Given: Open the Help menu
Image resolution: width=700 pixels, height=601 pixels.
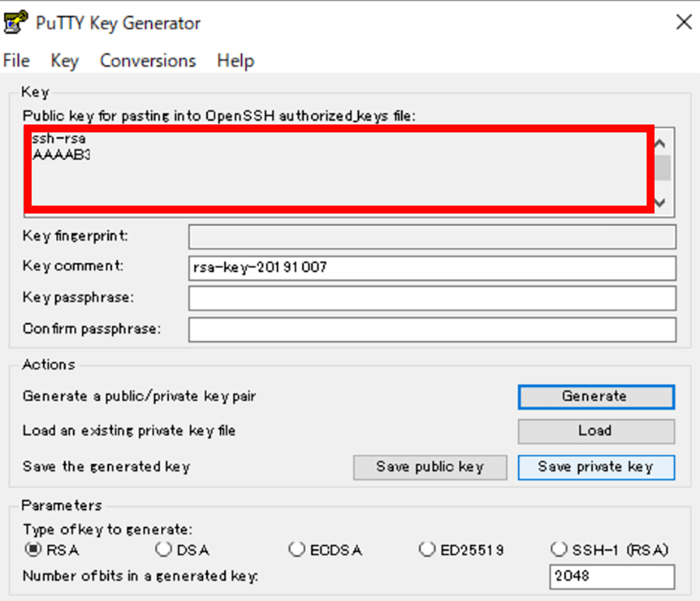Looking at the screenshot, I should click(x=236, y=61).
